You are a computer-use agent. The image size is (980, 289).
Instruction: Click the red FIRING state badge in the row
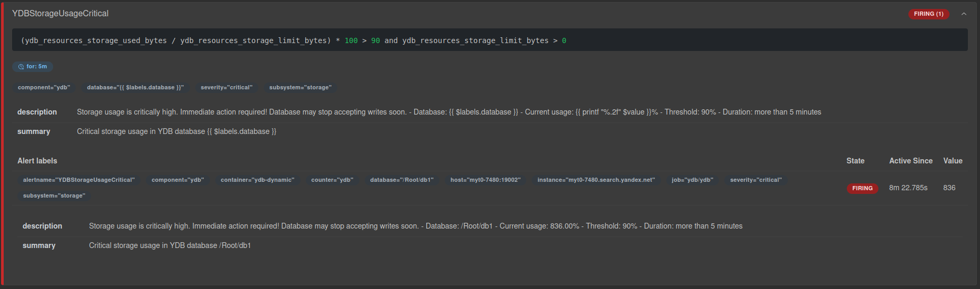pos(862,188)
